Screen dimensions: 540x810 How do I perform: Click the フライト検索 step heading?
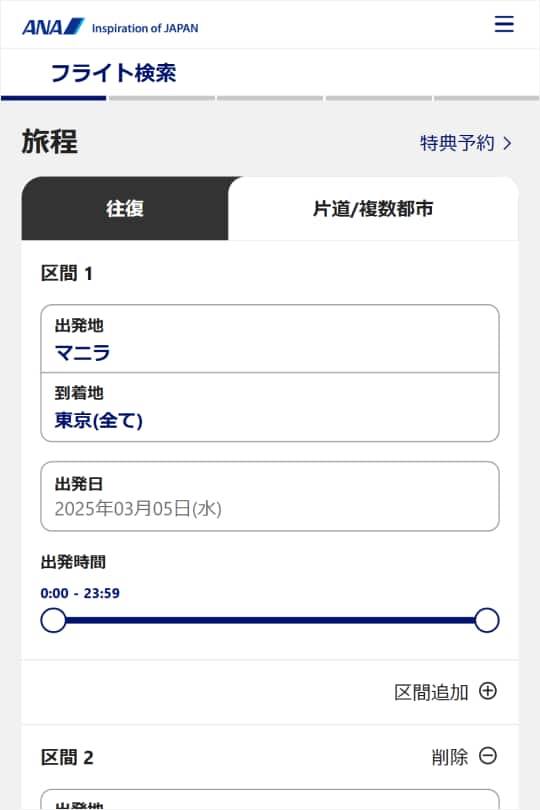(114, 73)
